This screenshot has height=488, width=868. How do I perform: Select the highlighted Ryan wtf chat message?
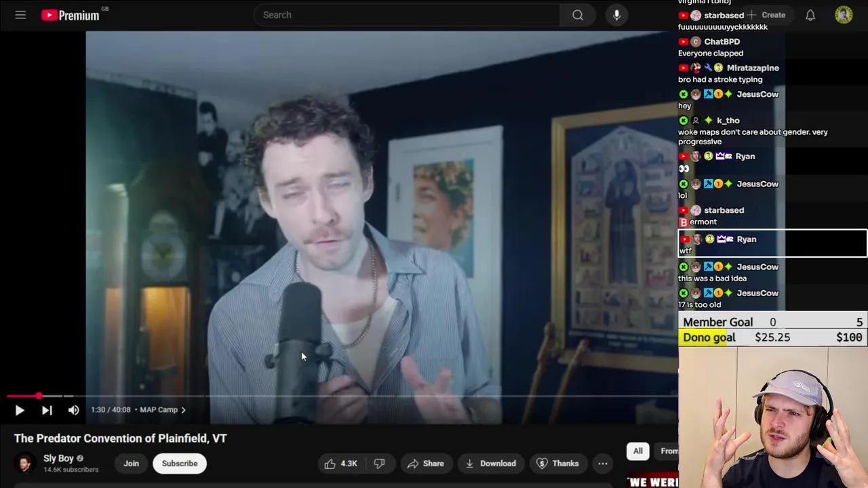pyautogui.click(x=772, y=244)
